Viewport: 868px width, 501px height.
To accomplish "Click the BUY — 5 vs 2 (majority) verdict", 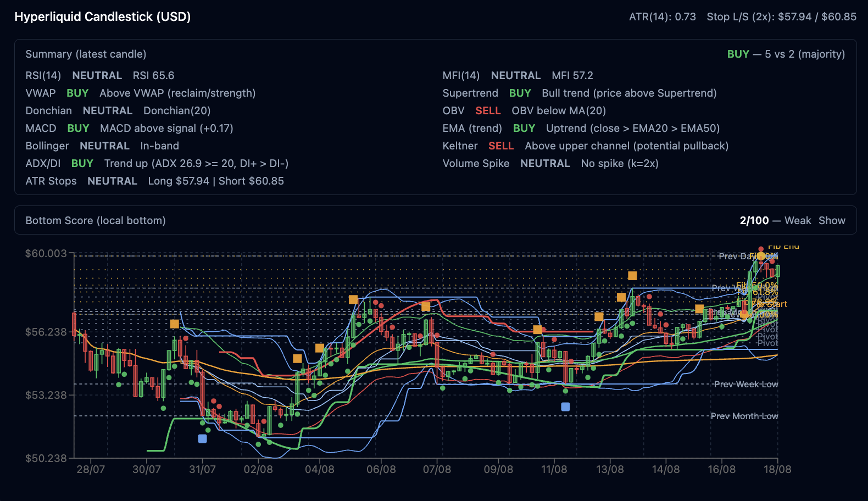I will pos(786,54).
